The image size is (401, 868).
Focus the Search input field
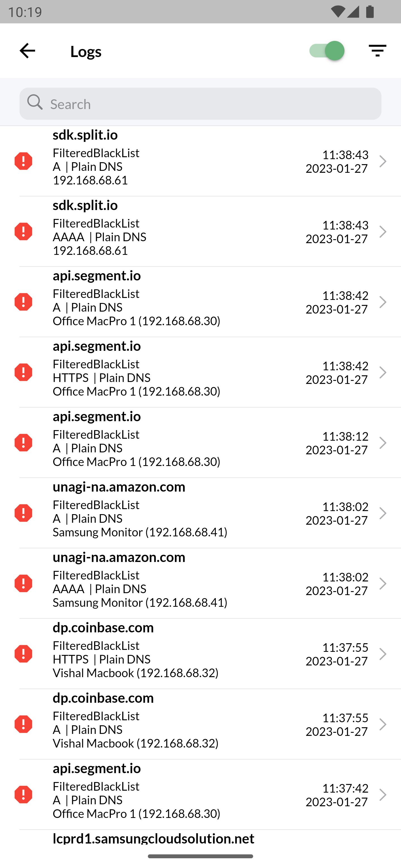click(x=200, y=104)
